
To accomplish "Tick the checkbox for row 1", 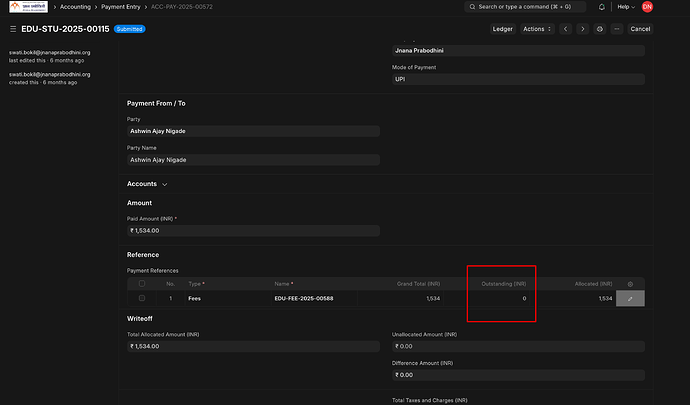I will click(x=142, y=298).
